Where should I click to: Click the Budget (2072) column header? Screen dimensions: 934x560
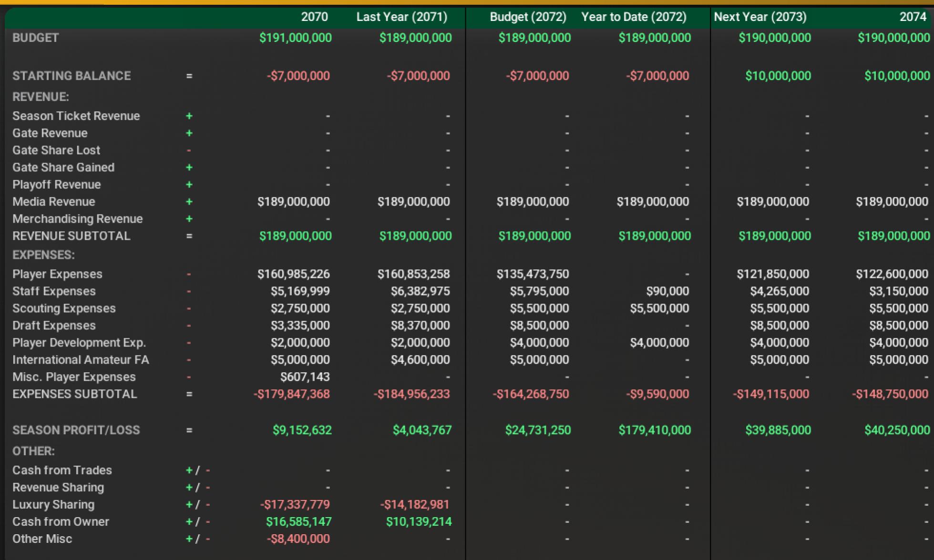[528, 17]
